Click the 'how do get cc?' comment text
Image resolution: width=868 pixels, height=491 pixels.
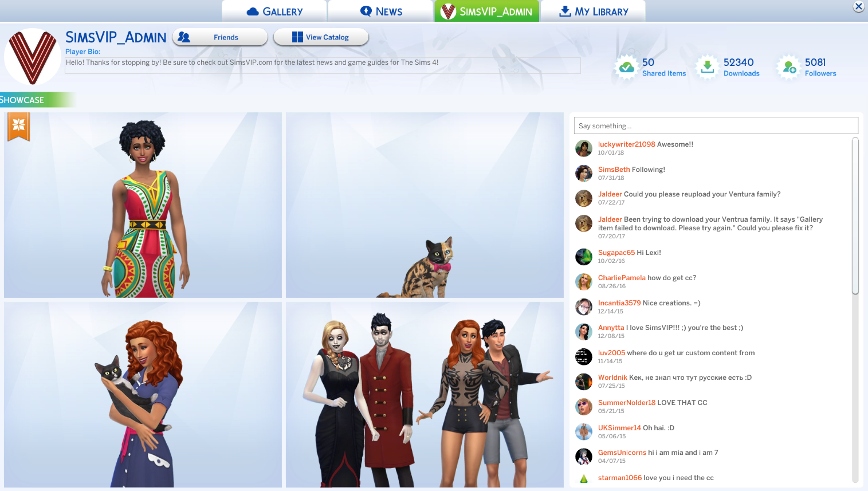672,278
